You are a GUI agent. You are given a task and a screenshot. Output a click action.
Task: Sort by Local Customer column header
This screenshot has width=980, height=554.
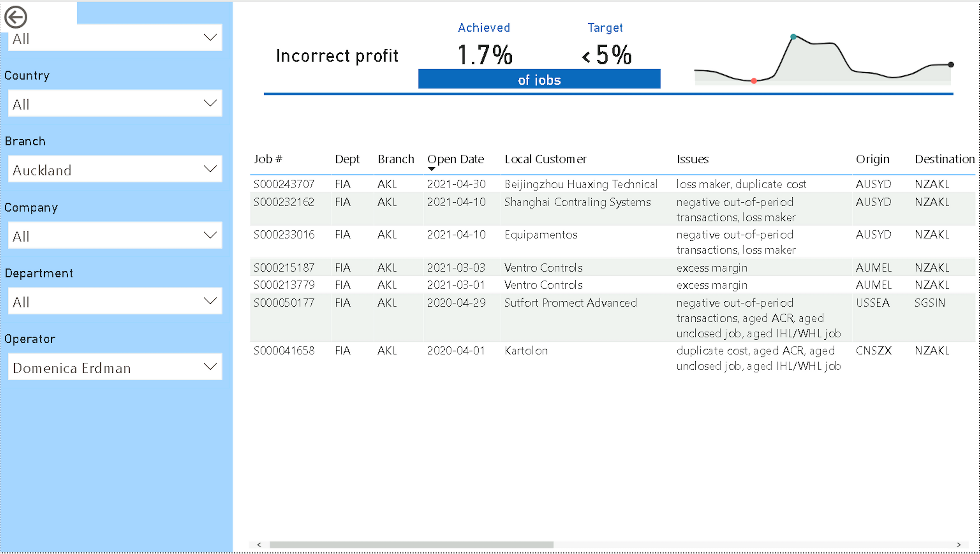[545, 159]
